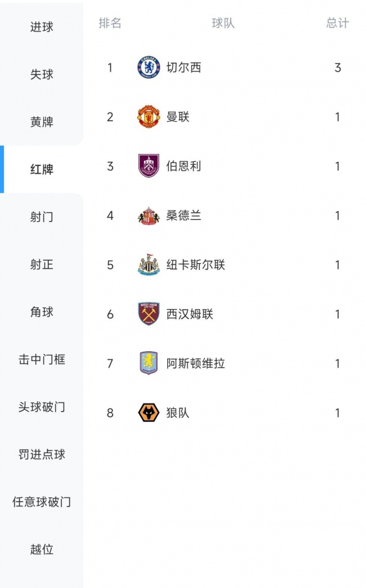The image size is (366, 588).
Task: Click the Aston Villa badge icon
Action: click(148, 364)
